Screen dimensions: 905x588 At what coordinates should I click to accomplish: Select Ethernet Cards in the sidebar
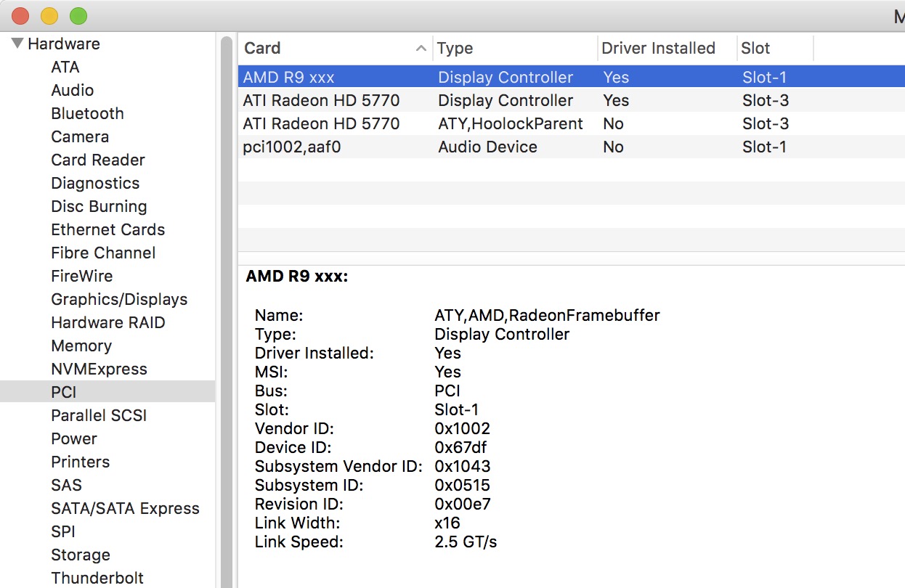(x=108, y=229)
